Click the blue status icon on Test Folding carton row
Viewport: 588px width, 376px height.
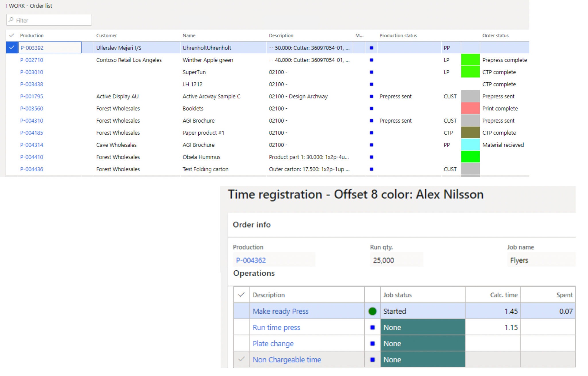tap(372, 169)
